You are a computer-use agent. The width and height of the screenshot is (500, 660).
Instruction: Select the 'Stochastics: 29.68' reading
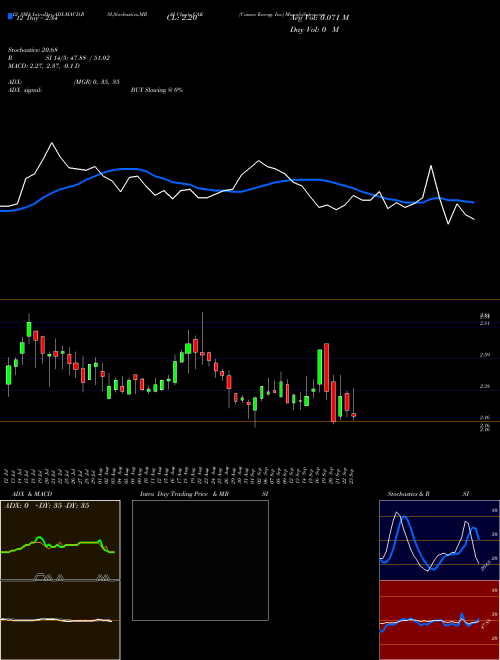pos(32,51)
